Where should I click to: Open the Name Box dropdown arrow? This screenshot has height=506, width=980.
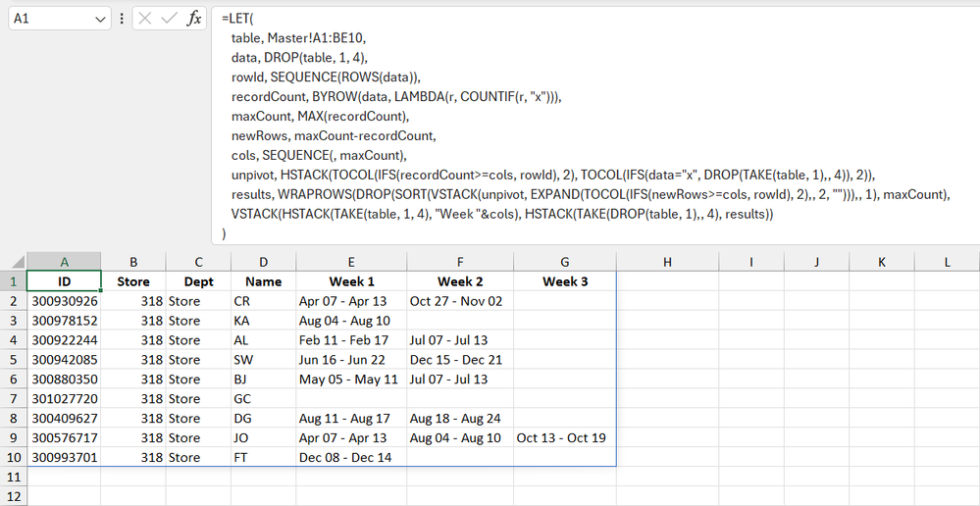[100, 19]
